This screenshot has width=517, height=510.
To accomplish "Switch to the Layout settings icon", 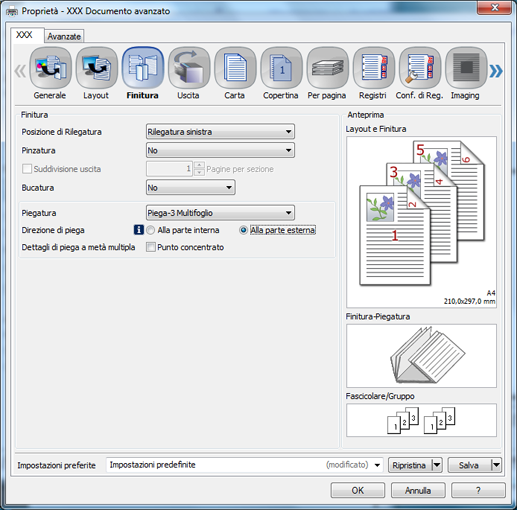I will point(96,68).
